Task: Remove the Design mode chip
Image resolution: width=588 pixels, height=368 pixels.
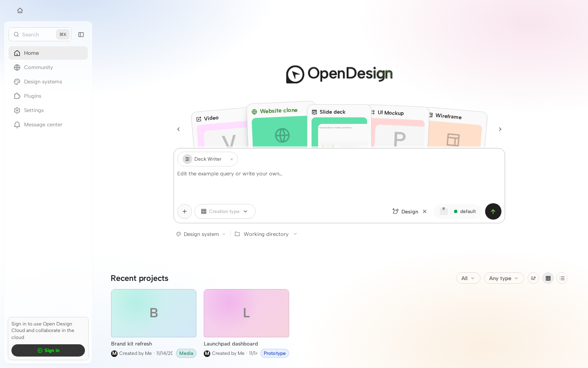Action: [x=425, y=211]
